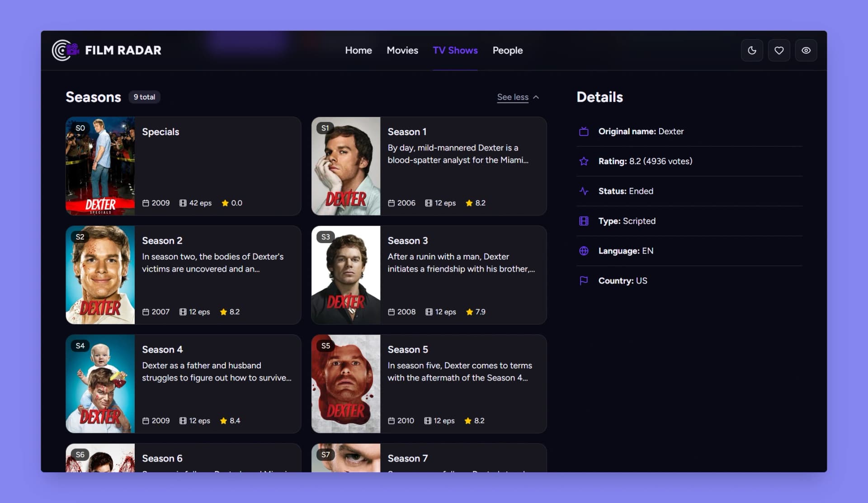Click the globe icon next to Language
The image size is (868, 503).
[x=584, y=251]
